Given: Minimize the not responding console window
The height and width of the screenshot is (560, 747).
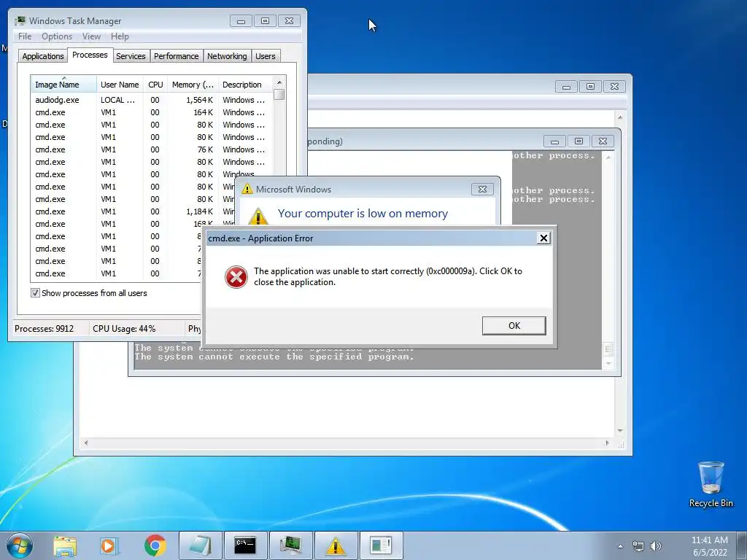Looking at the screenshot, I should (554, 141).
